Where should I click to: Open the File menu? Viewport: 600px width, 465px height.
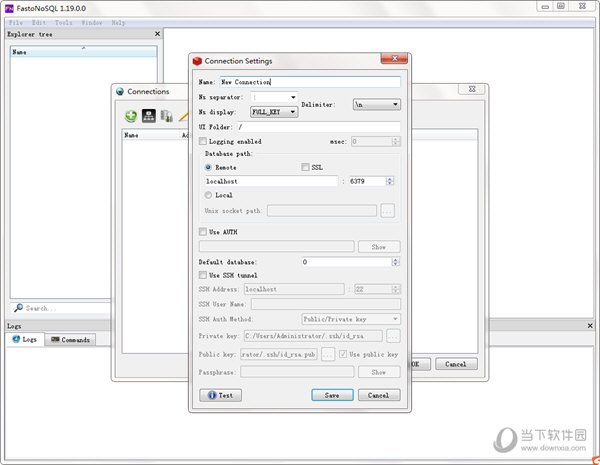pos(16,23)
